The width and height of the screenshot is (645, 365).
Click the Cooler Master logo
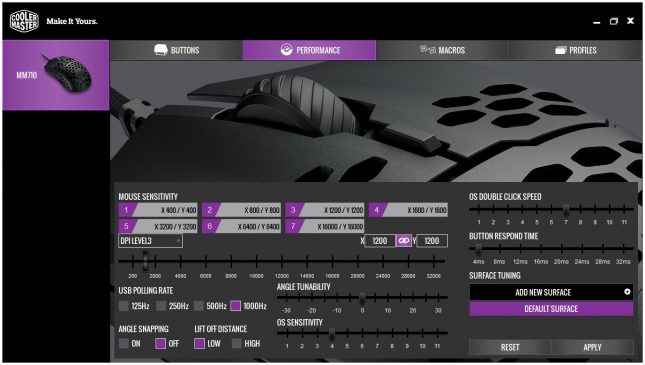click(x=24, y=21)
